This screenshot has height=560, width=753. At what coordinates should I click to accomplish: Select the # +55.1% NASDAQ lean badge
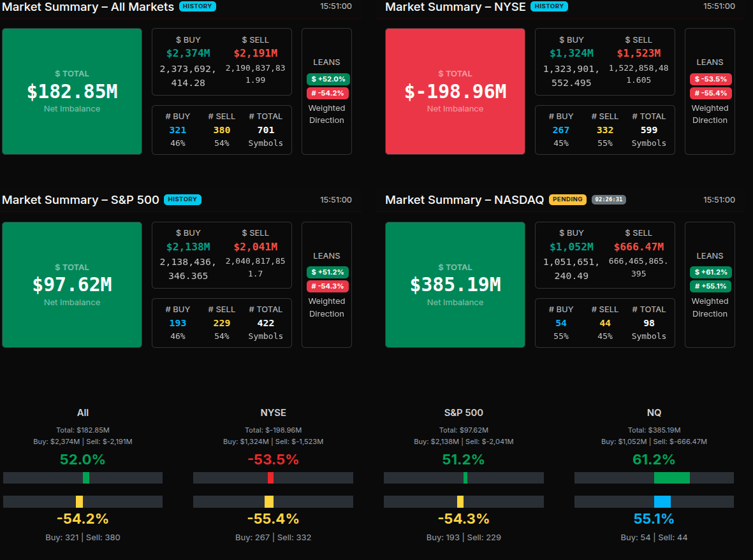[x=710, y=286]
